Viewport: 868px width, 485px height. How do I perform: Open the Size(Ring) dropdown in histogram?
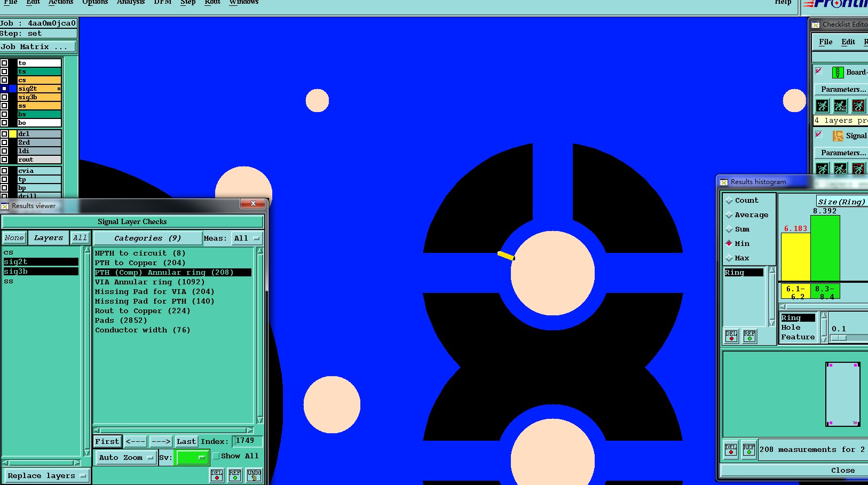point(842,202)
